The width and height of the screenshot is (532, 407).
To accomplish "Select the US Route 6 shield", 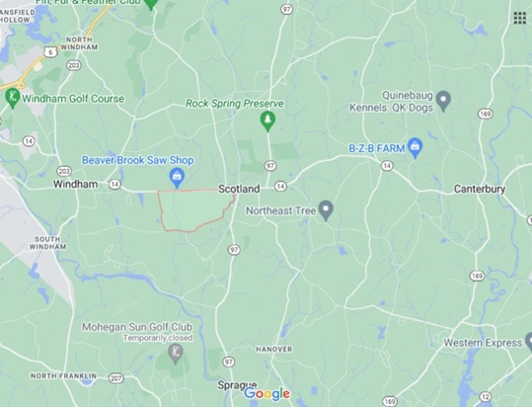I will coord(50,51).
